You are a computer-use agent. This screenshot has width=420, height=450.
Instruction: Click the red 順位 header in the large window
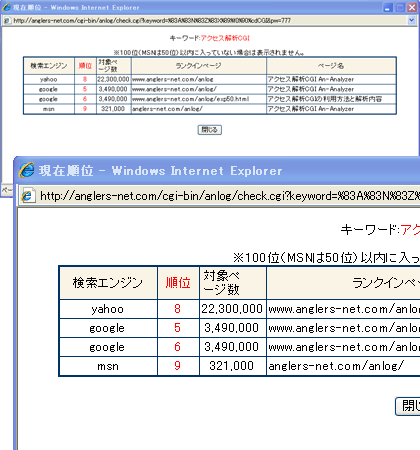(x=178, y=283)
